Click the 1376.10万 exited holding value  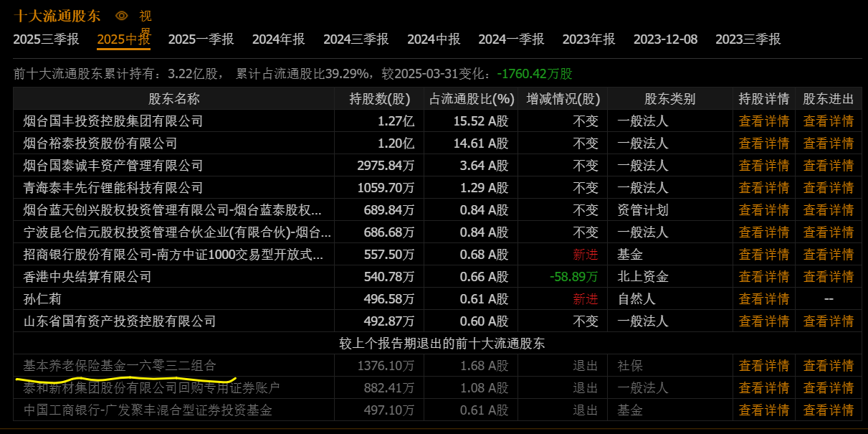[386, 366]
